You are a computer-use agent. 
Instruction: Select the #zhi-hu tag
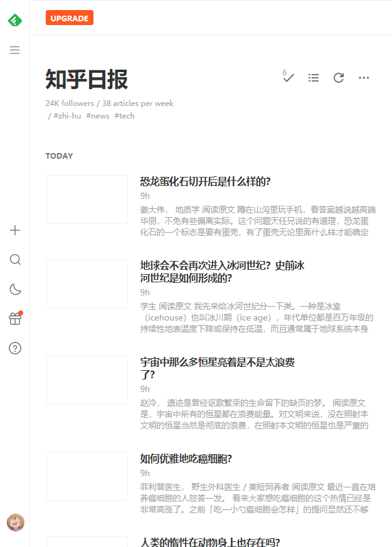[x=67, y=116]
